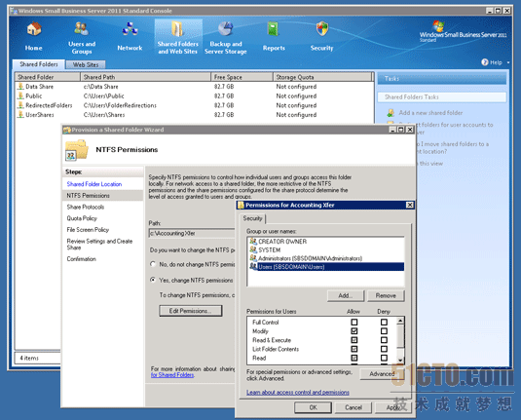
Task: Sort by Shared Folder column header
Action: tap(48, 77)
